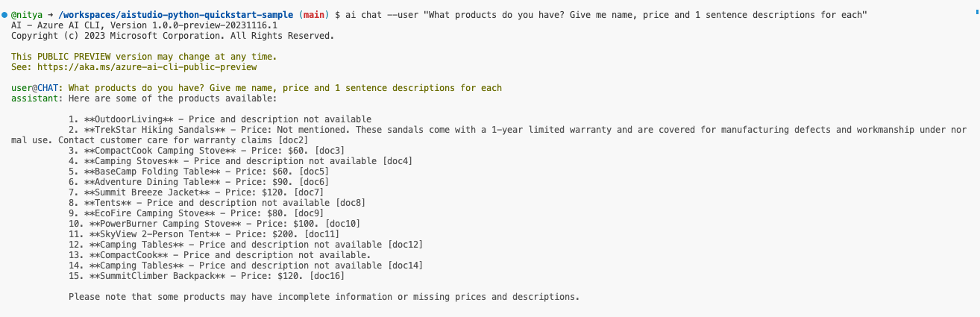The width and height of the screenshot is (980, 317).
Task: Click the [doc2] citation reference
Action: [x=292, y=139]
